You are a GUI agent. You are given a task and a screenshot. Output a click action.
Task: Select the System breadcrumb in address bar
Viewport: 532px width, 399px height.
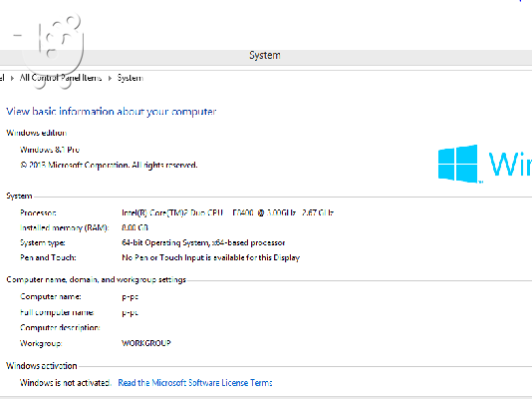[x=131, y=78]
